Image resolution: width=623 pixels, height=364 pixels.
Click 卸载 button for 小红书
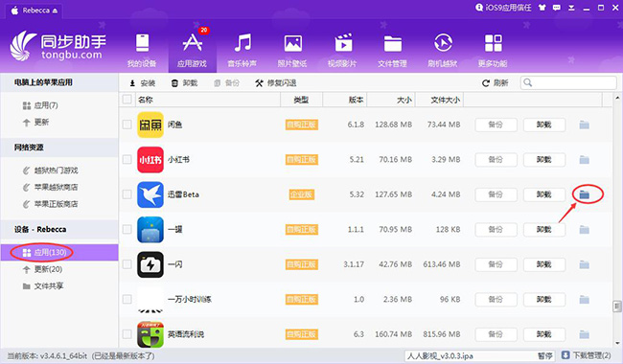[544, 160]
